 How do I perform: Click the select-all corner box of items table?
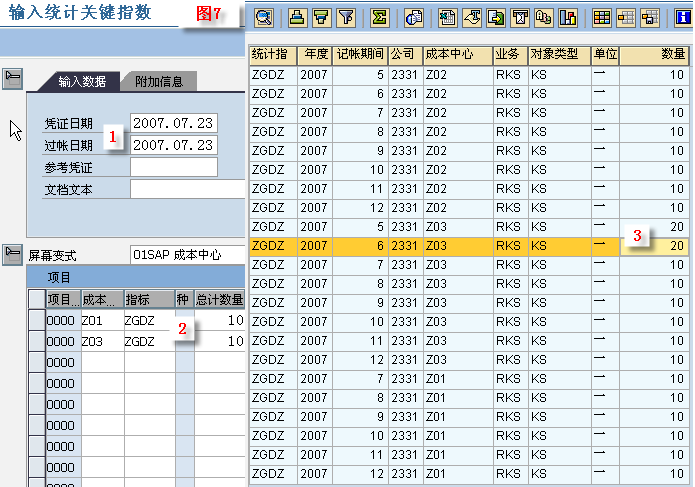click(x=37, y=300)
